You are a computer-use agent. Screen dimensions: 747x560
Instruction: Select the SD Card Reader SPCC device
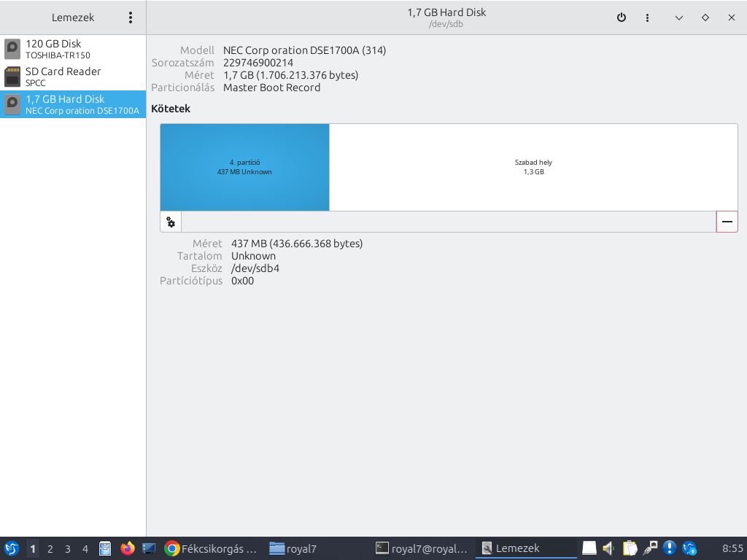click(x=73, y=77)
